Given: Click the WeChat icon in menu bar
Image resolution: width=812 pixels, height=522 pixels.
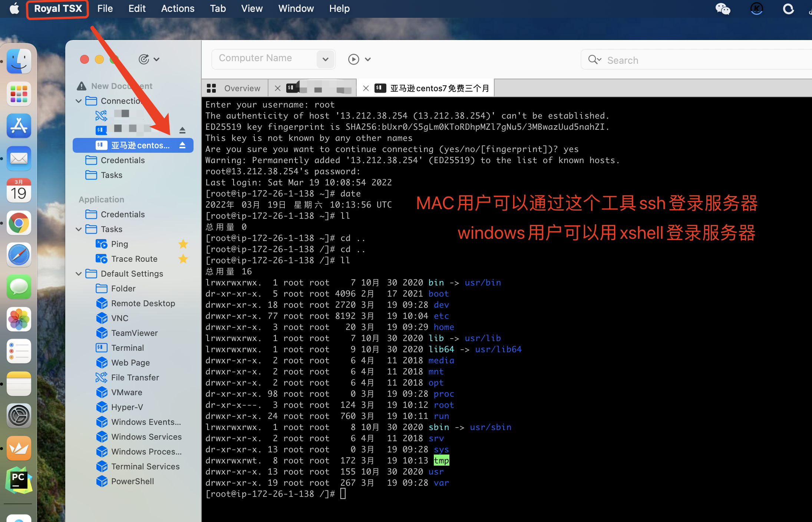Looking at the screenshot, I should tap(722, 9).
